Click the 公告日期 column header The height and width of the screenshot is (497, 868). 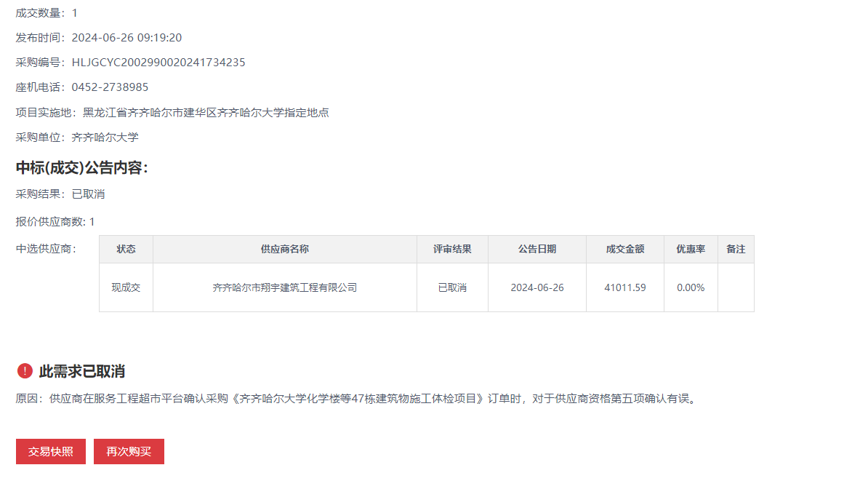pyautogui.click(x=537, y=249)
